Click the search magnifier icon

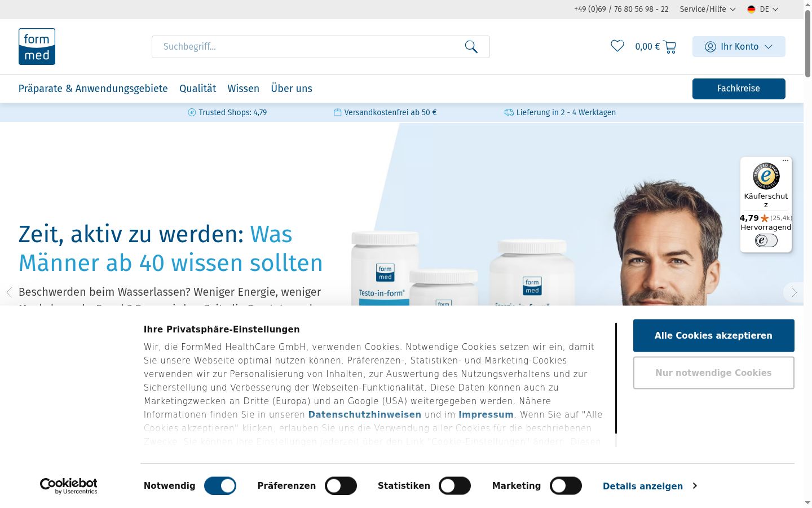tap(471, 47)
